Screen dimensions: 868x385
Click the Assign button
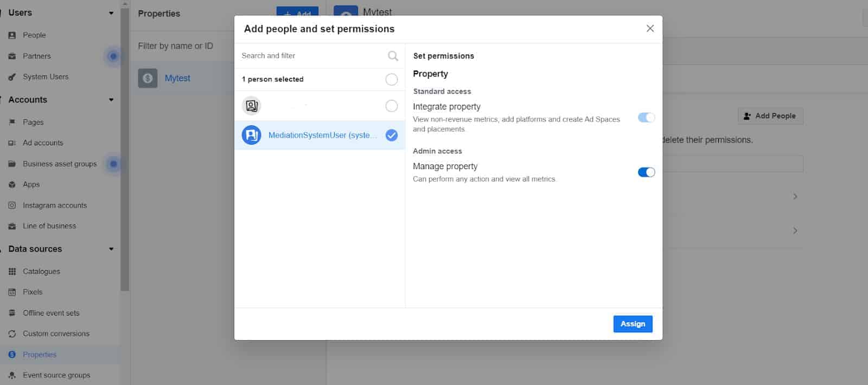tap(633, 324)
